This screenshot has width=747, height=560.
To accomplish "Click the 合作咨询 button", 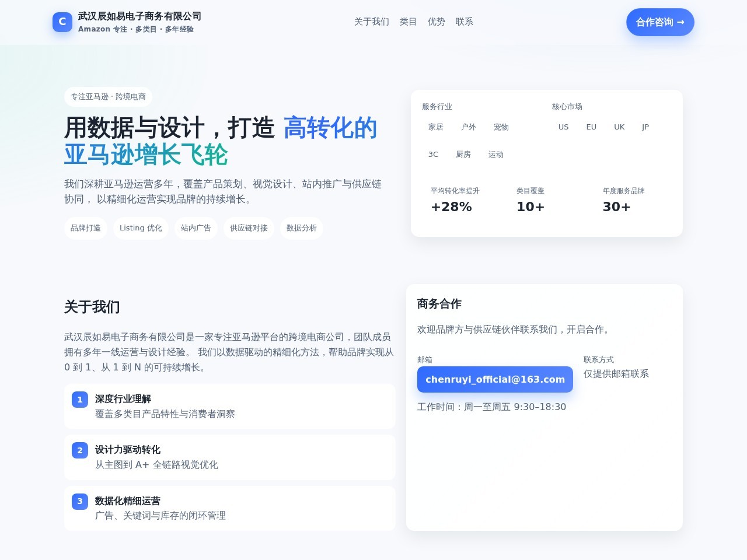I will [660, 22].
